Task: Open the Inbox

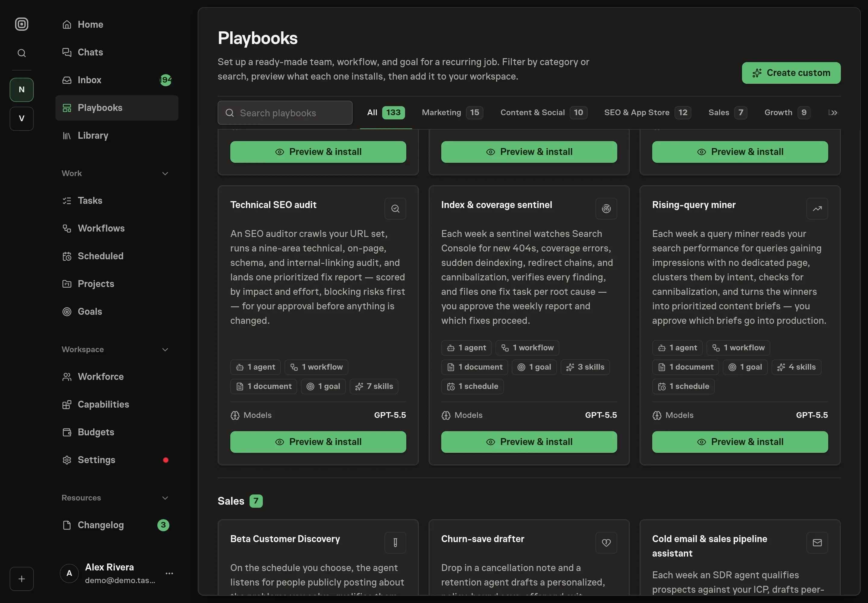Action: [117, 80]
